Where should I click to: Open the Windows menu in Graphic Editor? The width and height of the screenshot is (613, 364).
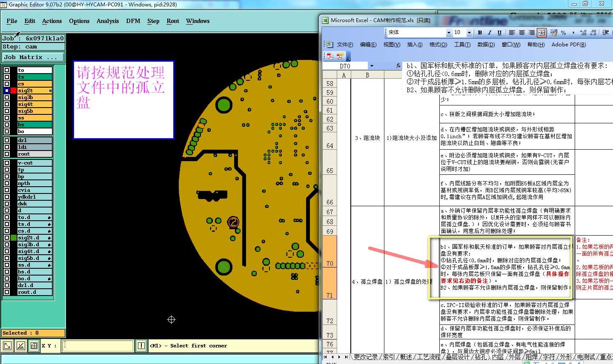pos(198,21)
